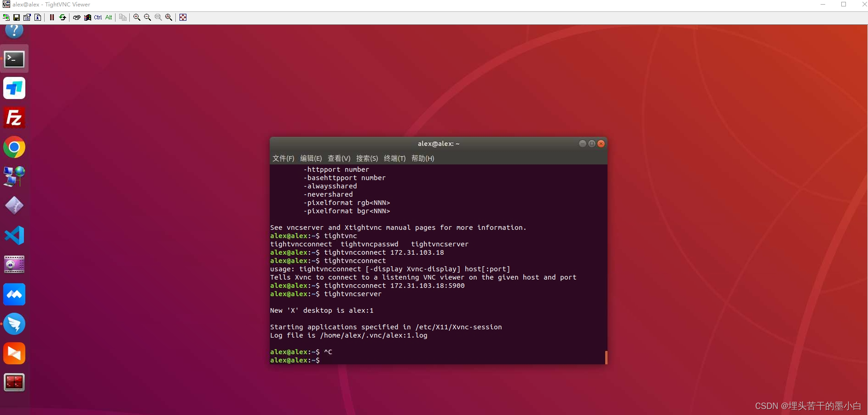The image size is (868, 415).
Task: Toggle the Ctrl key toolbar button
Action: pos(98,18)
